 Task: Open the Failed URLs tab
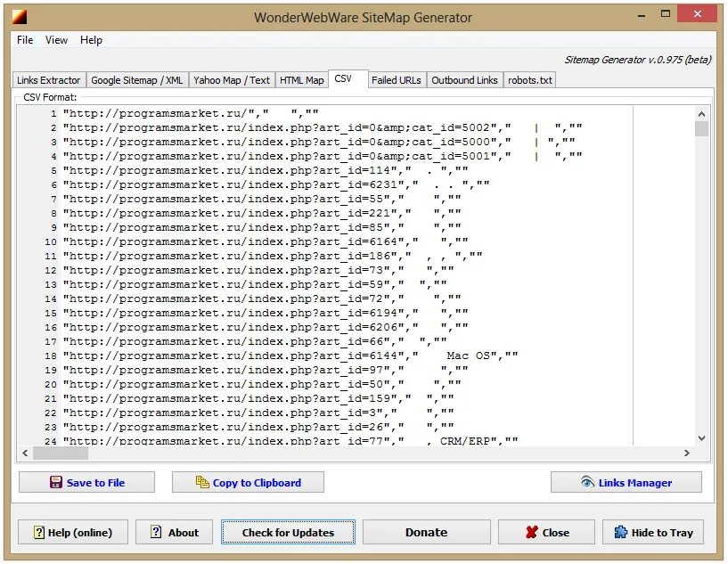(397, 80)
